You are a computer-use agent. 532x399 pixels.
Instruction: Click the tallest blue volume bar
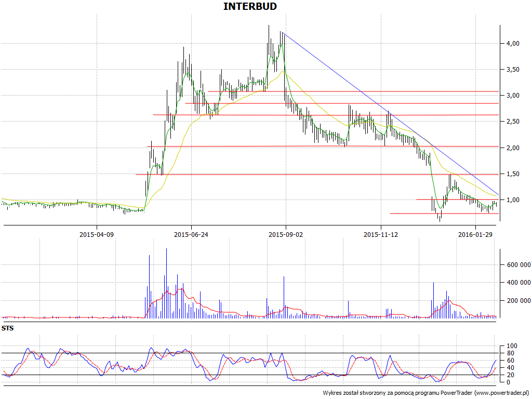166,283
